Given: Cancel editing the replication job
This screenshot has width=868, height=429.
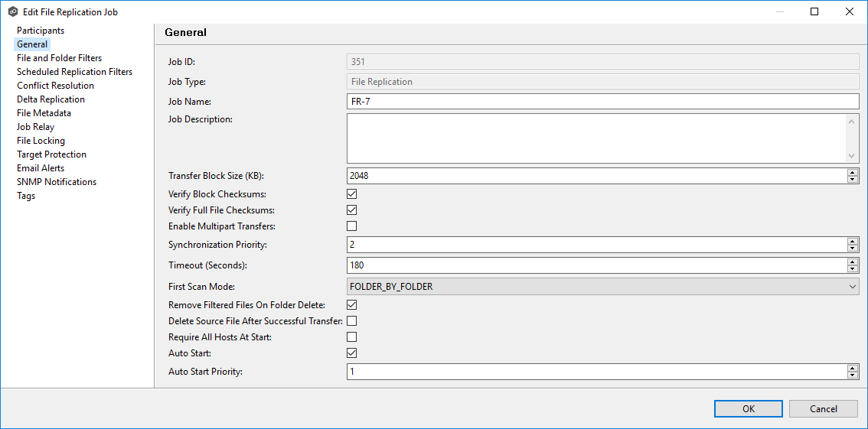Looking at the screenshot, I should click(x=823, y=409).
